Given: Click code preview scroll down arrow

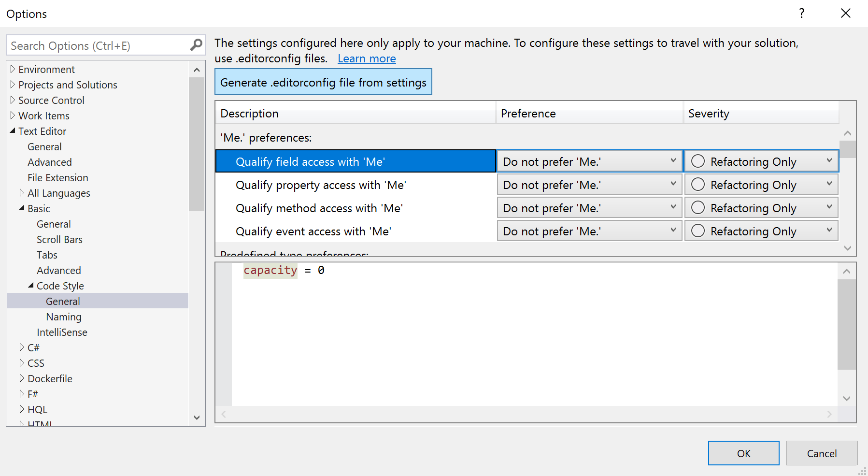Looking at the screenshot, I should pos(847,398).
